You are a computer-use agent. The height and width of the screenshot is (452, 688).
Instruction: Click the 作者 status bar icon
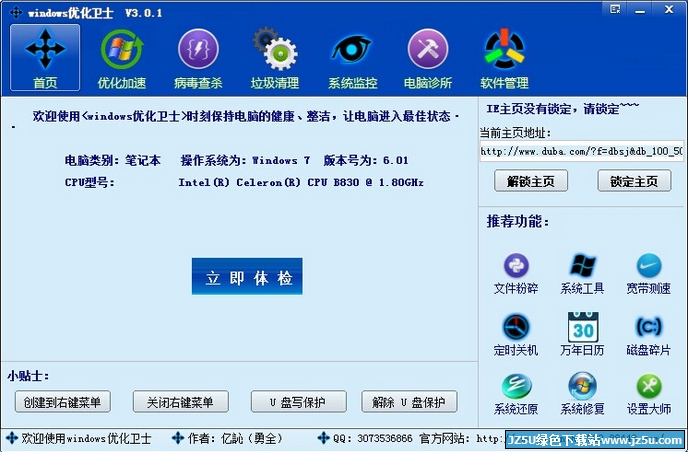point(178,438)
